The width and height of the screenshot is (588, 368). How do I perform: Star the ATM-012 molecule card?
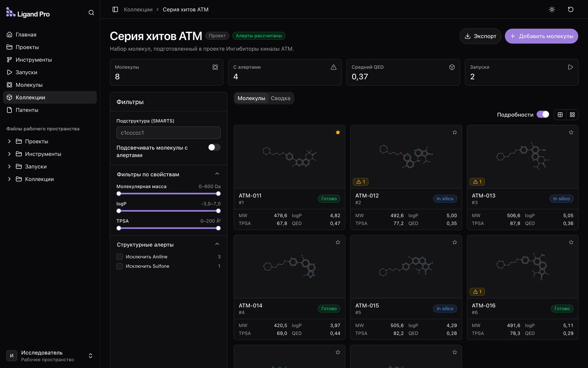(455, 132)
